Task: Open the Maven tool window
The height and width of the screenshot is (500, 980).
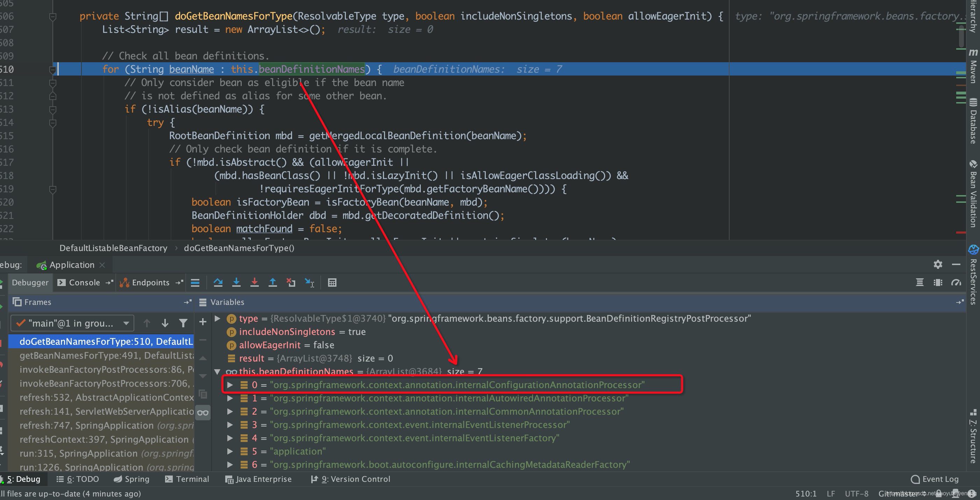Action: pyautogui.click(x=973, y=66)
